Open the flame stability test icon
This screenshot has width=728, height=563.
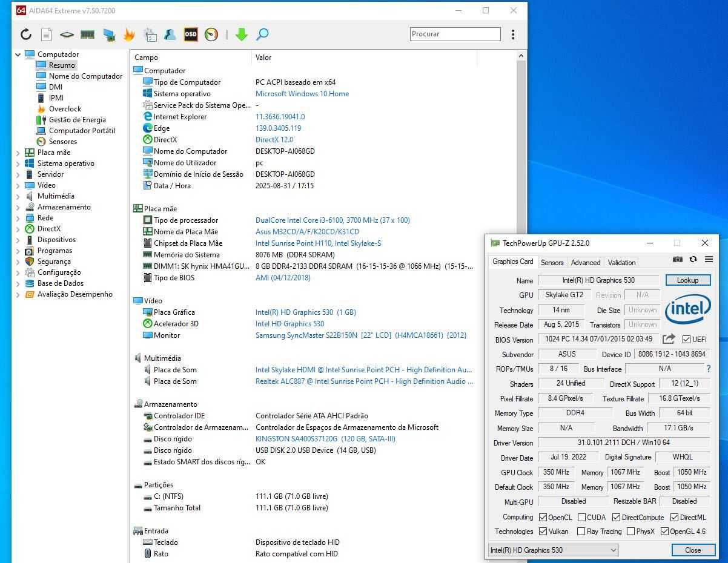click(x=129, y=35)
